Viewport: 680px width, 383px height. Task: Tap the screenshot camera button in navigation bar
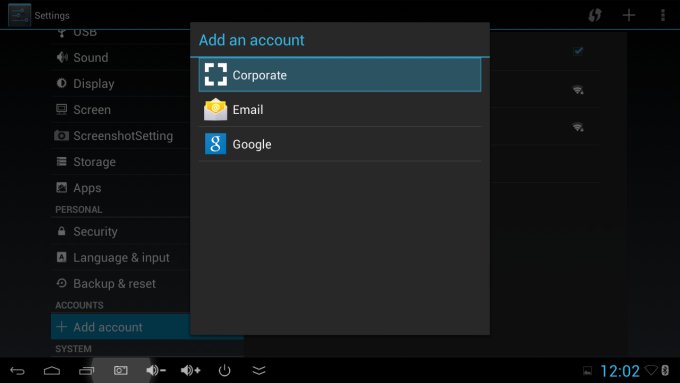click(121, 370)
